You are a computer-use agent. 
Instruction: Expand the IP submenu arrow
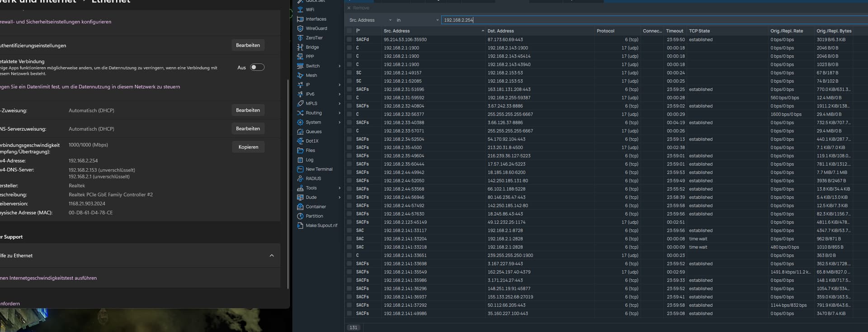coord(340,85)
